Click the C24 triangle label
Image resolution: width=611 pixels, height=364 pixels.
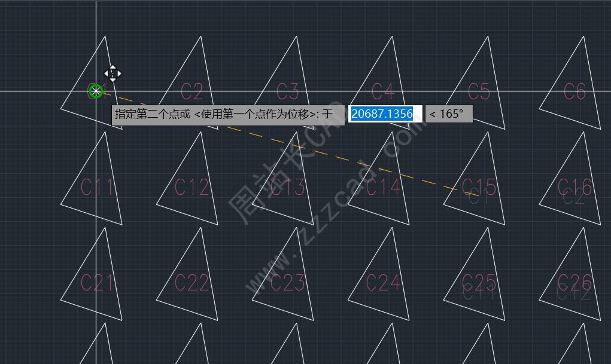pos(384,283)
